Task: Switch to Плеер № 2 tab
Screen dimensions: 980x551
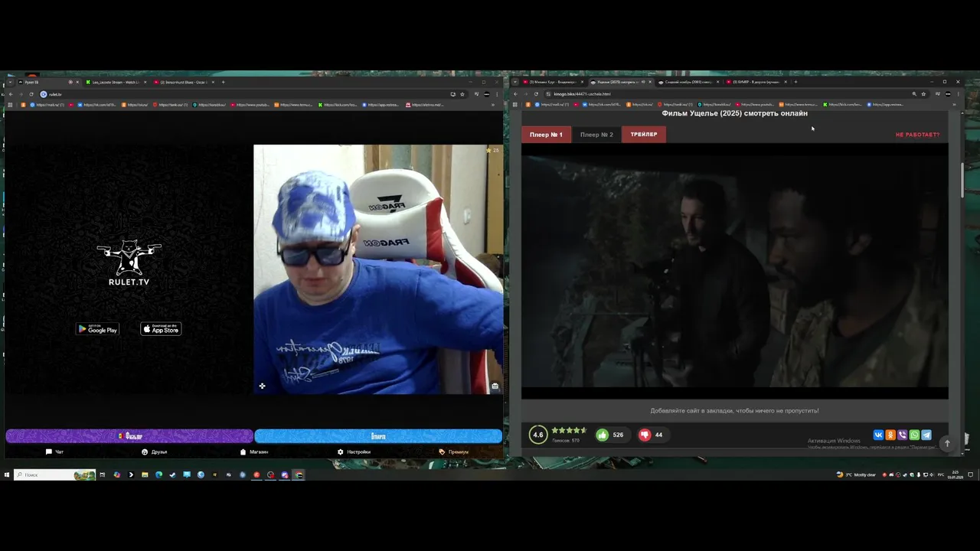Action: click(x=596, y=135)
